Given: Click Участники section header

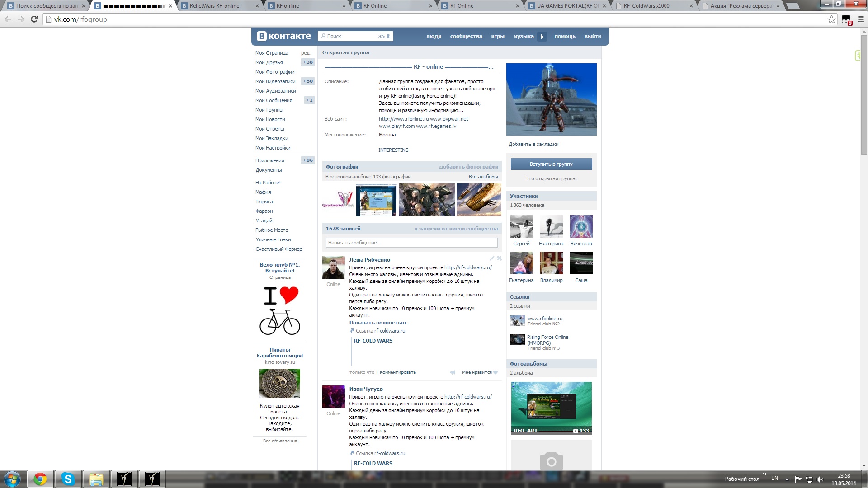Looking at the screenshot, I should tap(551, 196).
